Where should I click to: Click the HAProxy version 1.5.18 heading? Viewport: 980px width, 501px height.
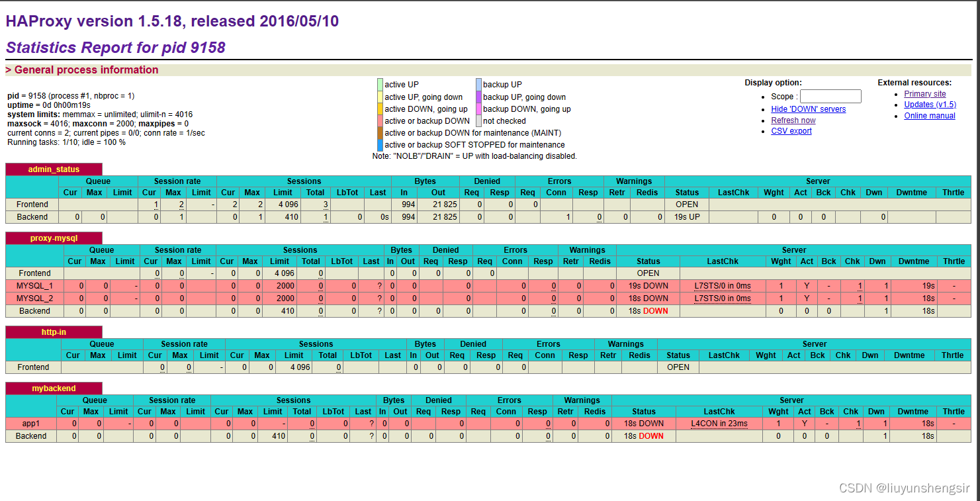point(172,21)
